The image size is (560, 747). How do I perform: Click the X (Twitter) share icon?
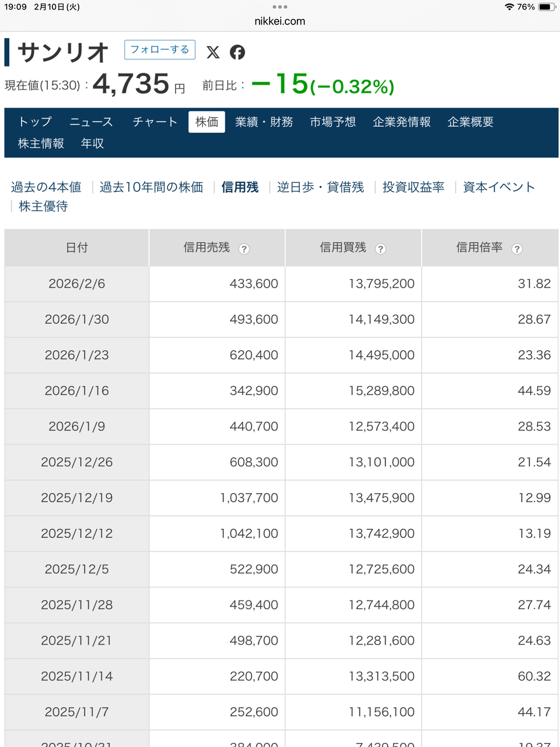(x=213, y=52)
